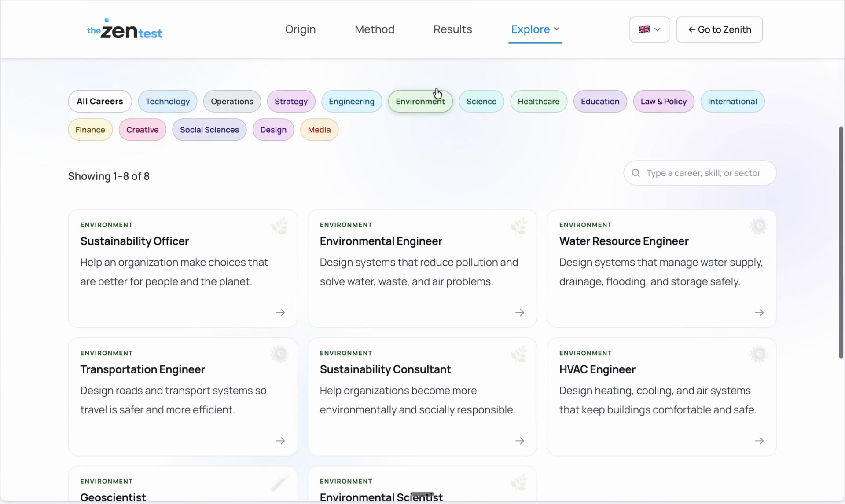The image size is (845, 504).
Task: Click the page vertical scrollbar
Action: pos(841,242)
